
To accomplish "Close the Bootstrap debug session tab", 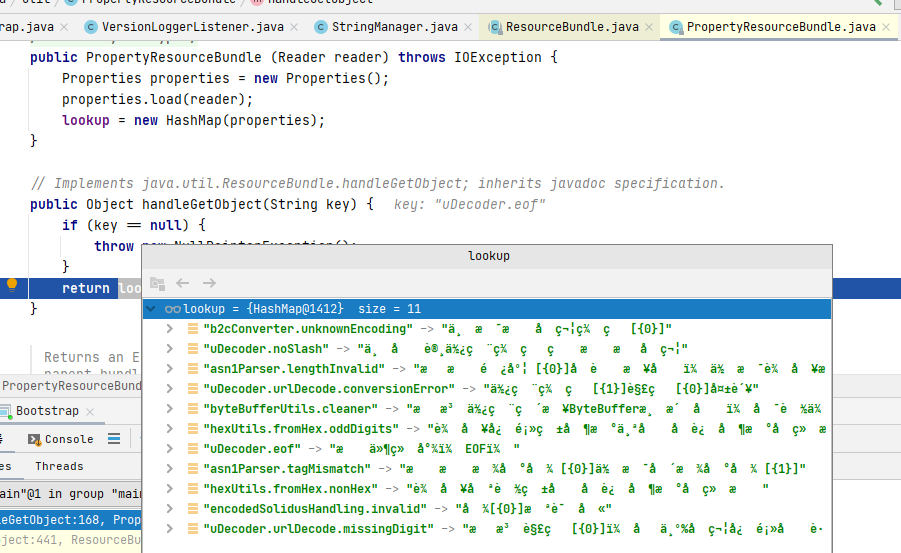I will click(x=90, y=412).
